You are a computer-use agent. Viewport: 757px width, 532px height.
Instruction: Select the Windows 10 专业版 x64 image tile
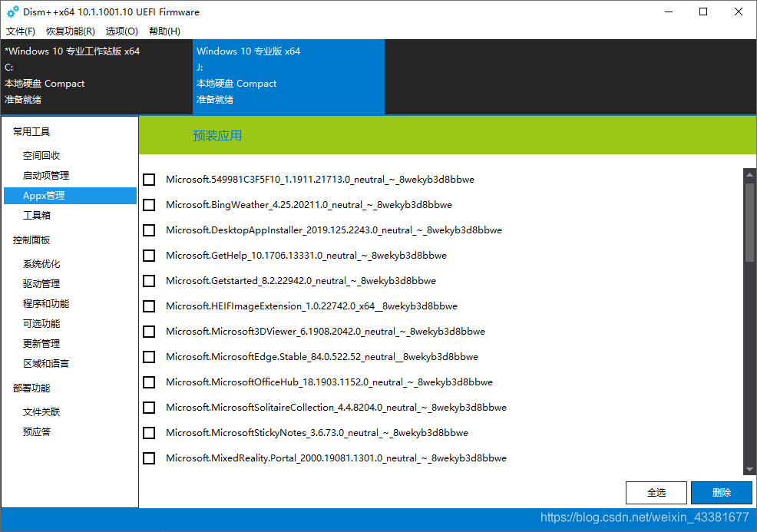[x=289, y=77]
